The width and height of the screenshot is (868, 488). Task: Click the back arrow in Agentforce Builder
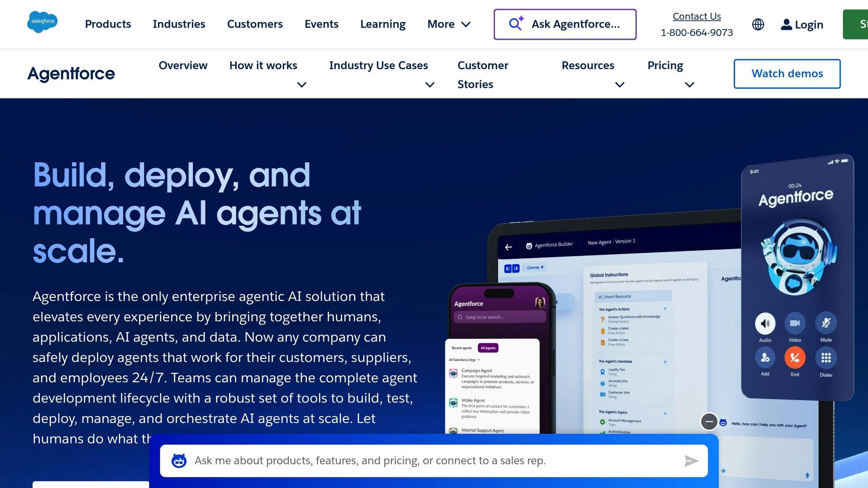click(509, 247)
